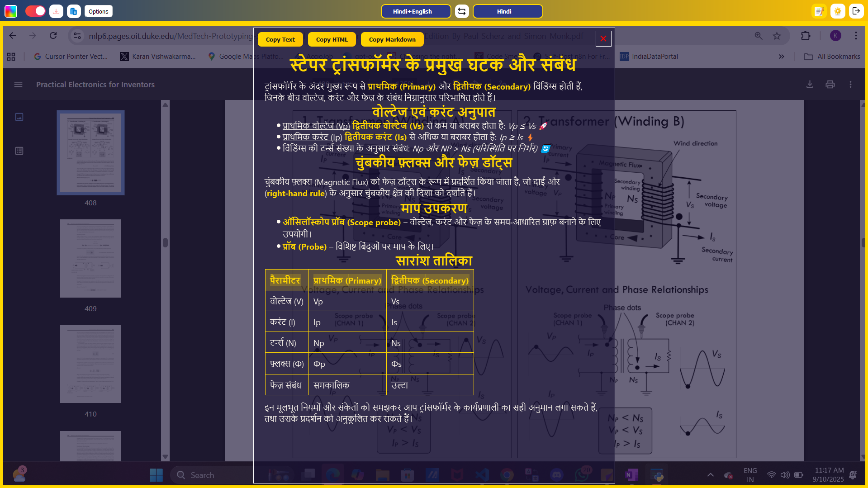Open the Windows Start button
This screenshot has width=868, height=488.
tap(156, 475)
